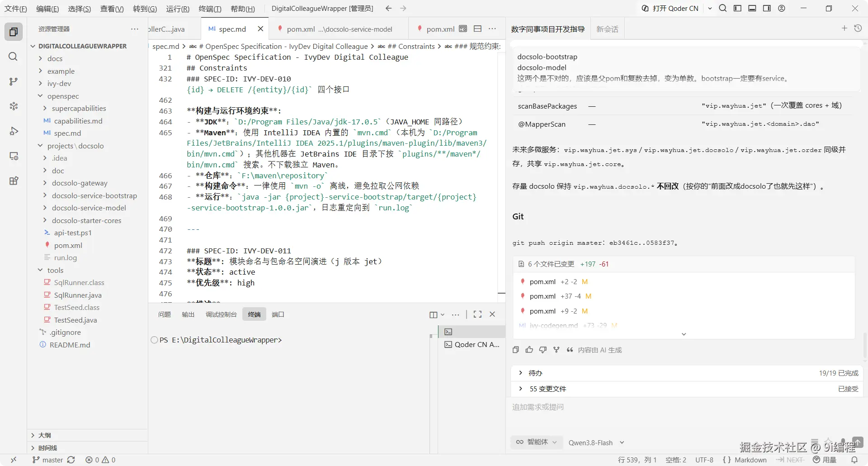Open the Search view in activity bar

tap(14, 57)
